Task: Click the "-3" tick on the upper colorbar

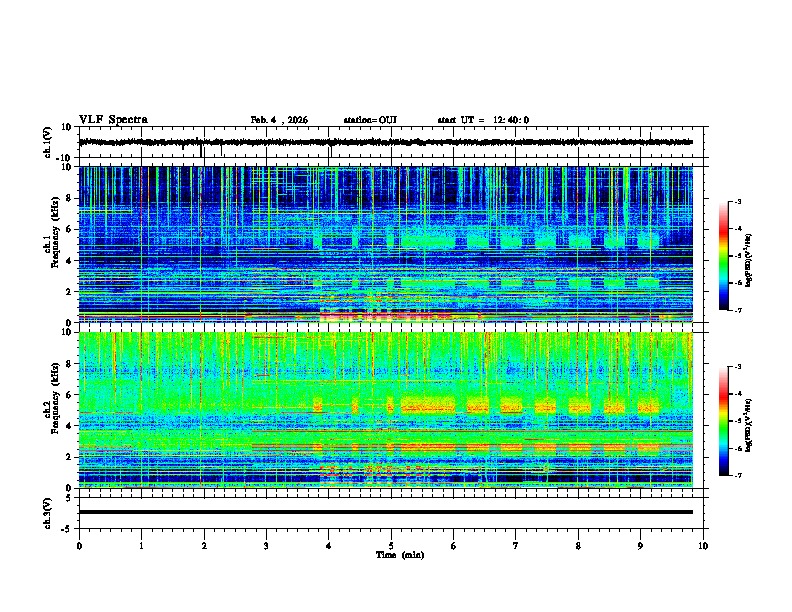Action: pos(738,201)
